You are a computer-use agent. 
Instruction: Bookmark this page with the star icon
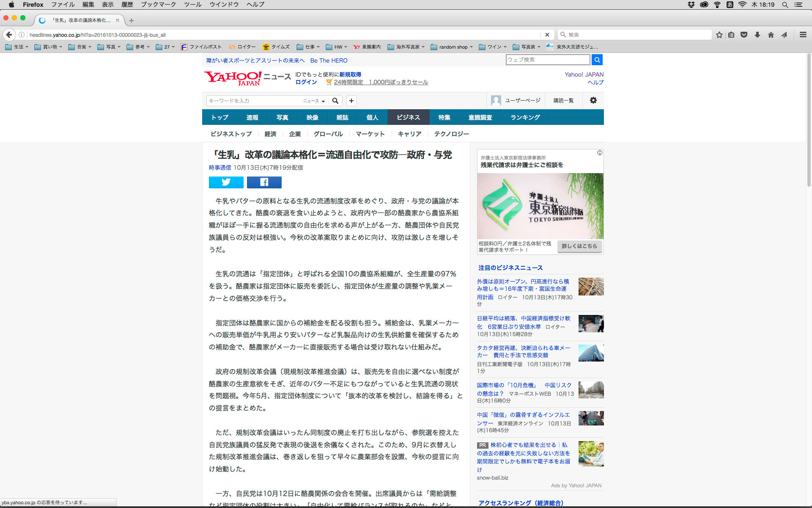(x=719, y=35)
